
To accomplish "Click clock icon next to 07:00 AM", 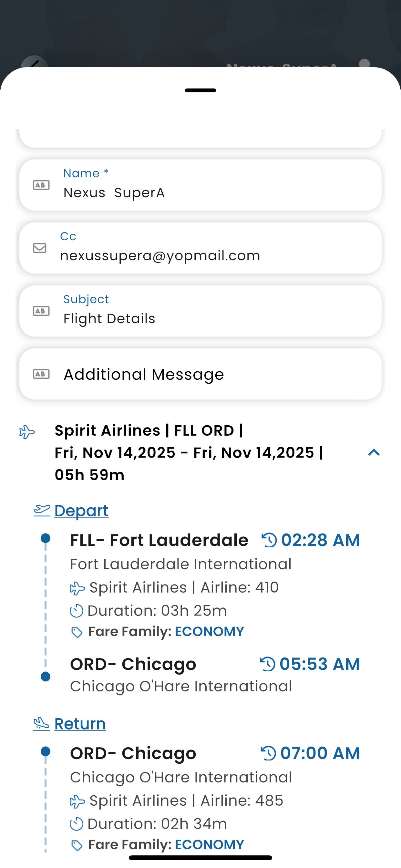I will [x=269, y=753].
